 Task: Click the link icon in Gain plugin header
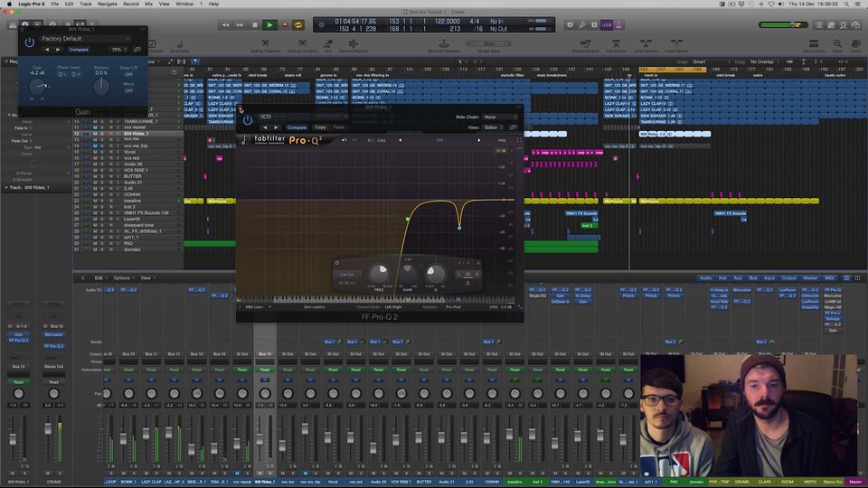(137, 50)
